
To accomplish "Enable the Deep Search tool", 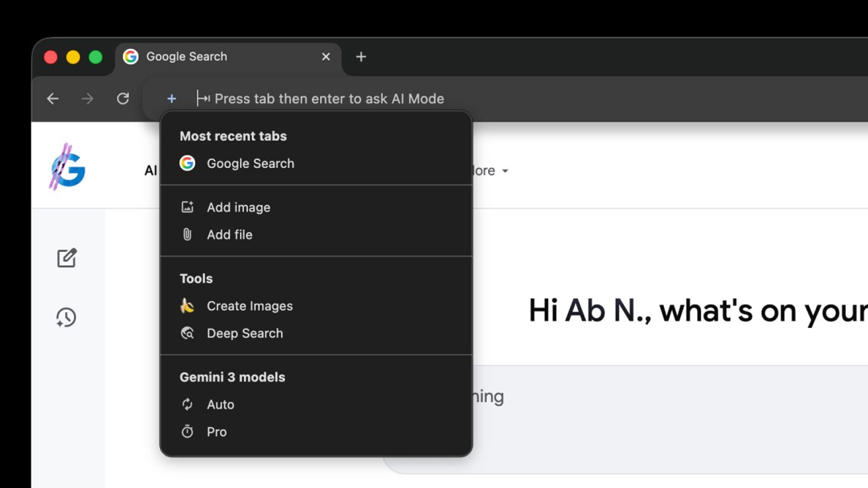I will [x=245, y=333].
